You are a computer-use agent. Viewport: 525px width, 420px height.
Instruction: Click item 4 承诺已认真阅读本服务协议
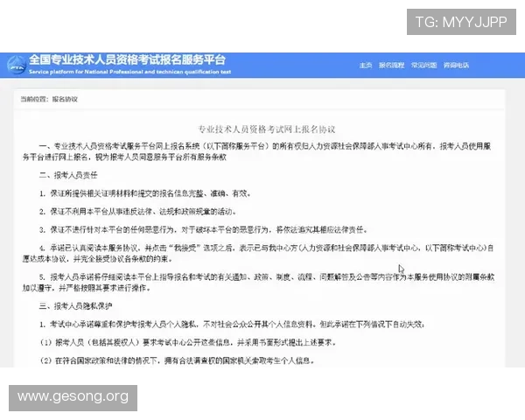[258, 253]
